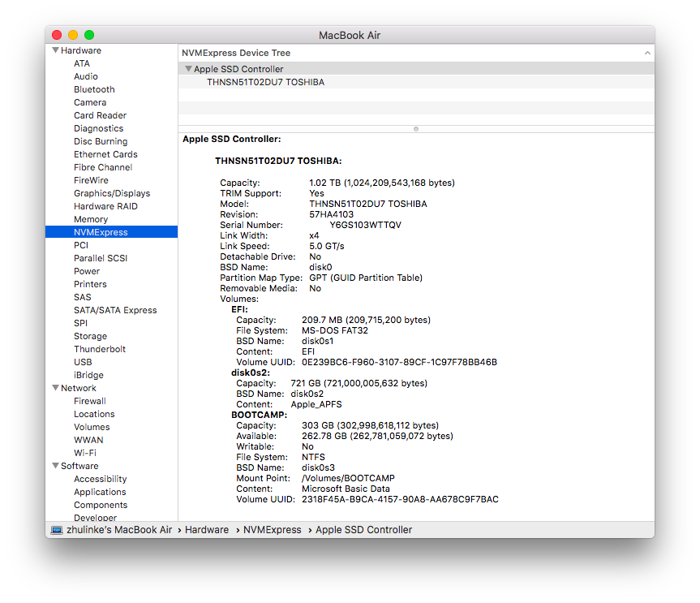Select Parallel SCSI in the sidebar
Viewport: 700px width, 603px height.
(101, 258)
